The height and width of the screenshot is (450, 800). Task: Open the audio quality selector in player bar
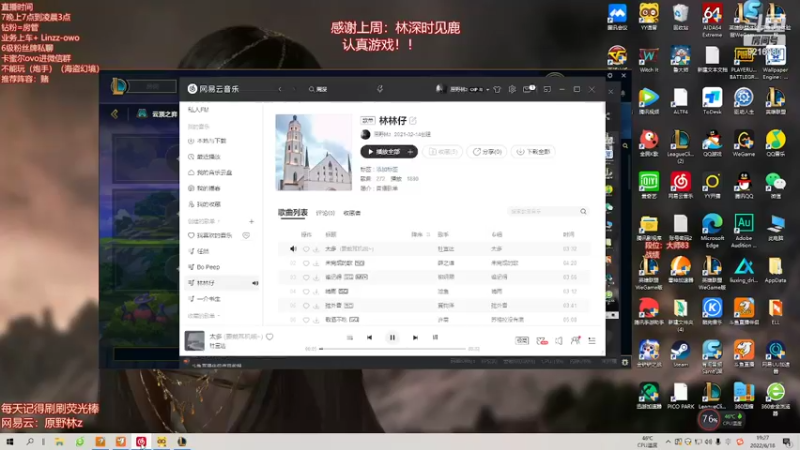tap(522, 341)
